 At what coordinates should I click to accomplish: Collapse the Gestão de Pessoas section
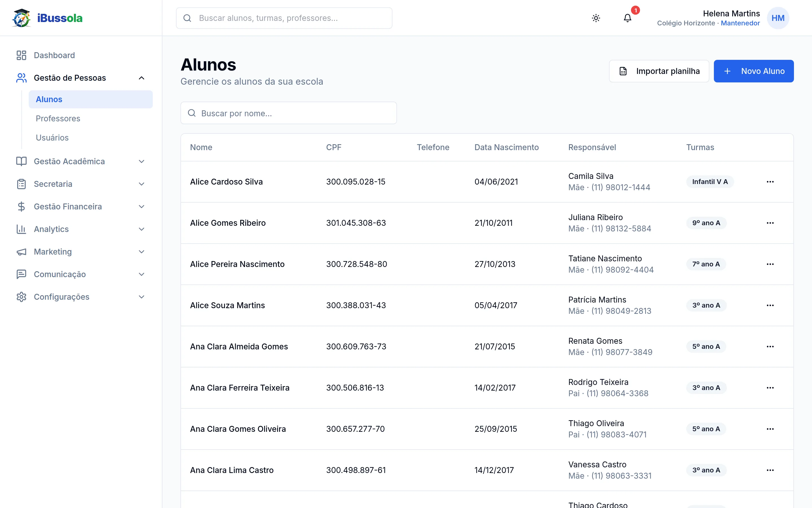pos(81,78)
